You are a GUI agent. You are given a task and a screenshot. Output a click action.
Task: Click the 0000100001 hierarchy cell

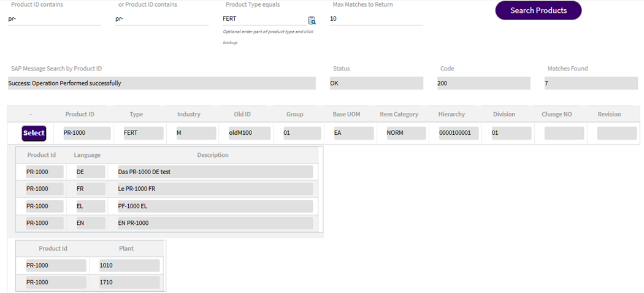pyautogui.click(x=459, y=134)
